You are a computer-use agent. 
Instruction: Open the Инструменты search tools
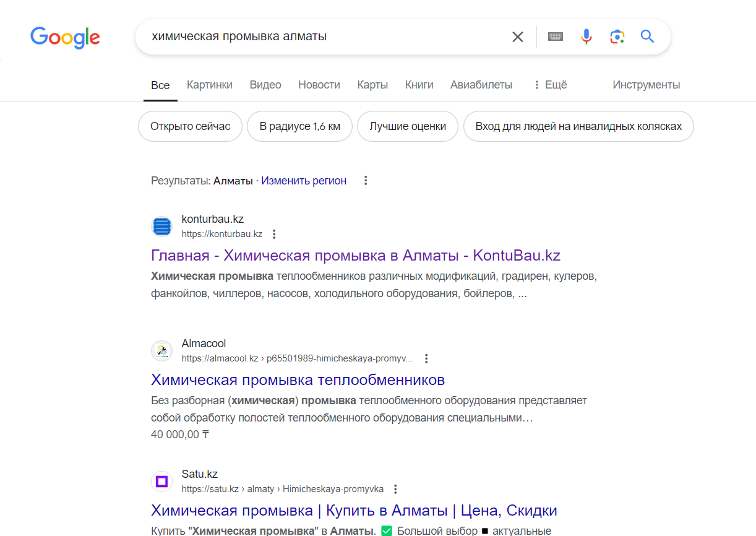coord(646,85)
